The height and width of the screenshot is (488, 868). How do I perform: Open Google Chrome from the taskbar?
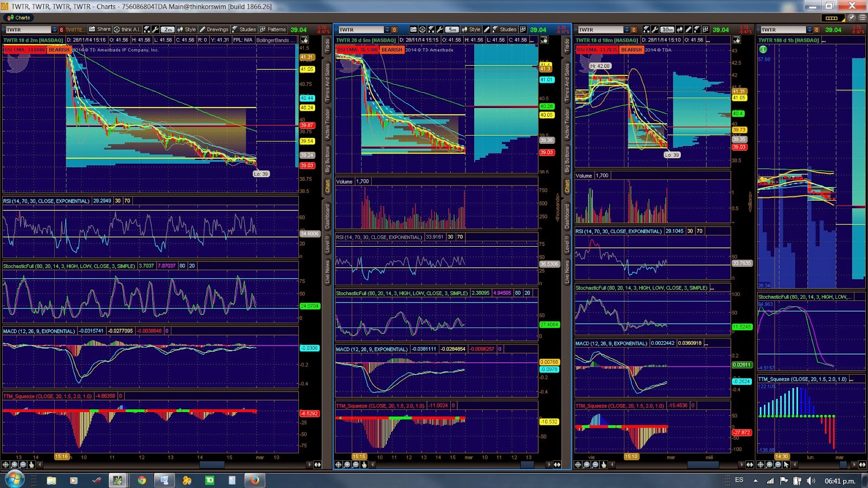tap(142, 480)
